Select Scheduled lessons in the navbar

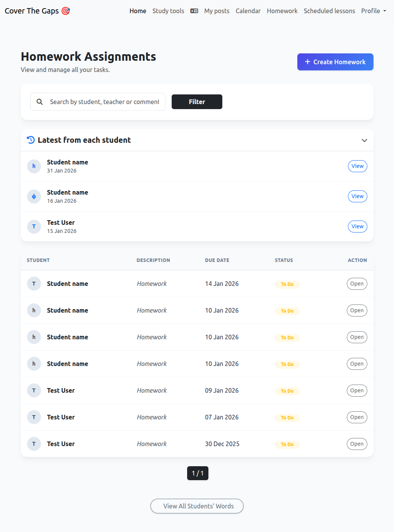(x=329, y=11)
